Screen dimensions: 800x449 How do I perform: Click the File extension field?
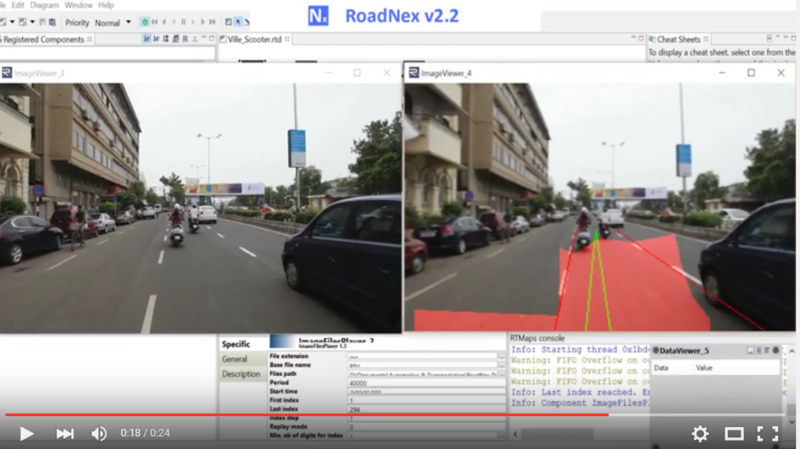tap(422, 357)
